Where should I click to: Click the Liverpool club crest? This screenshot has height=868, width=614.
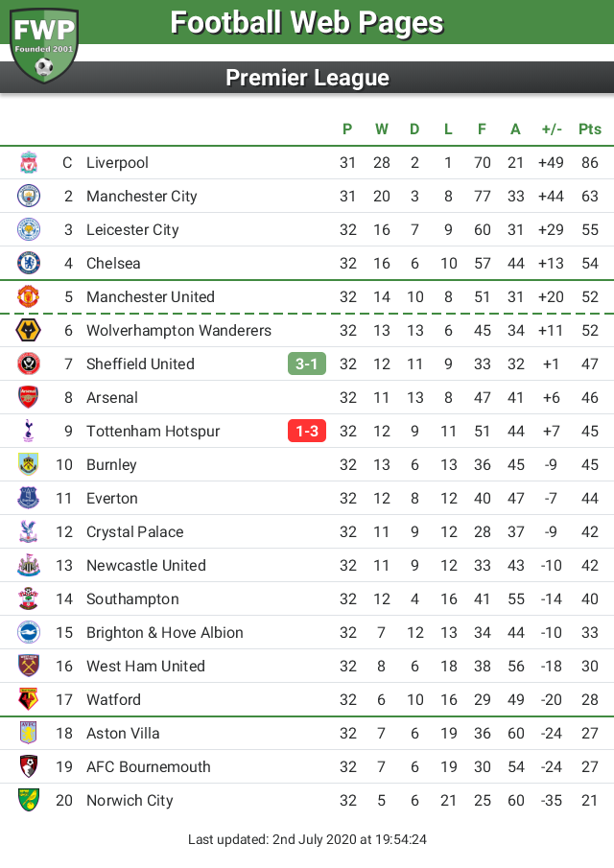coord(28,163)
